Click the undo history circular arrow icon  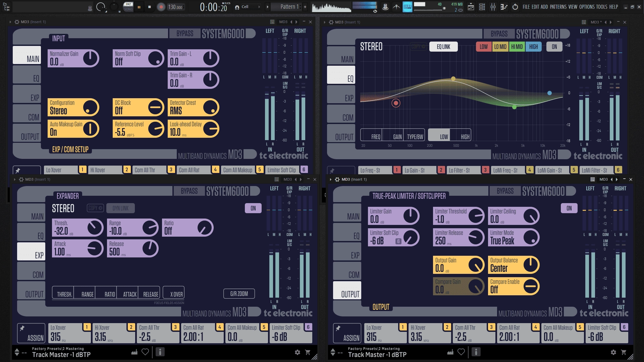coord(515,7)
